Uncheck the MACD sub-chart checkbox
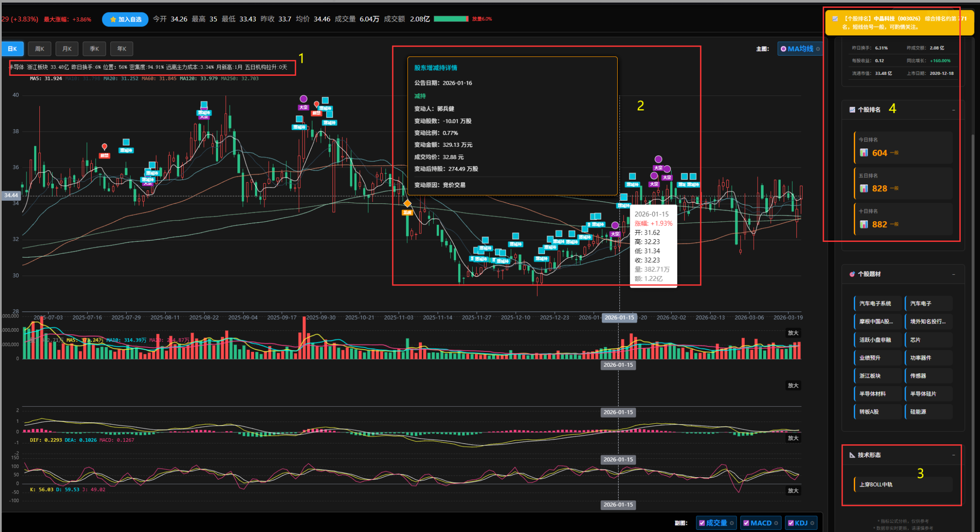Screen dimensions: 980x532 pyautogui.click(x=746, y=523)
